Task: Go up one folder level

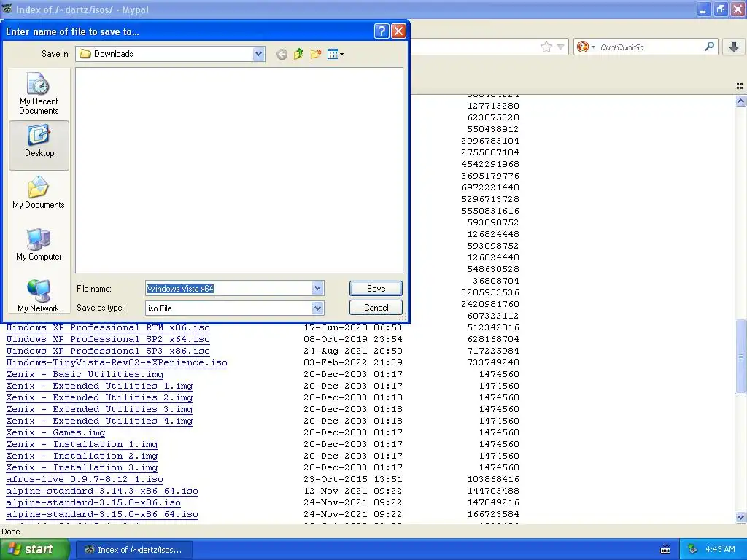Action: click(298, 54)
